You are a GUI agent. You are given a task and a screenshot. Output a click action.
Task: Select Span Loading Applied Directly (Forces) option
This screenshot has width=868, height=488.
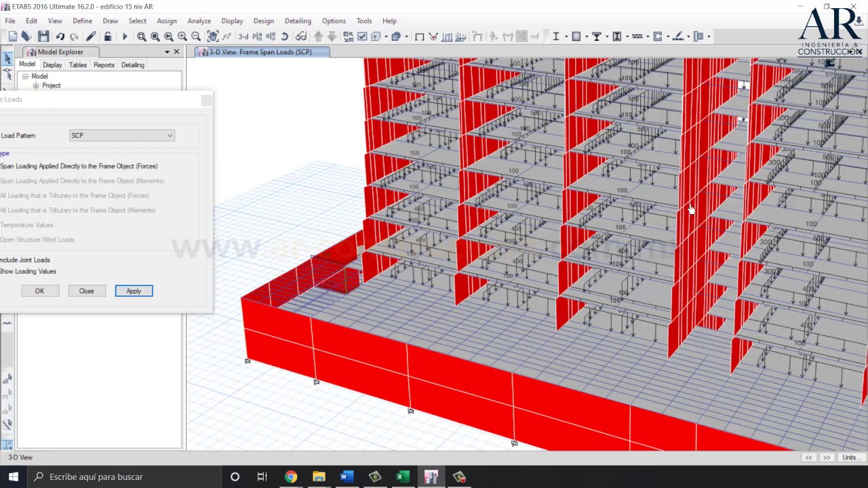(79, 166)
